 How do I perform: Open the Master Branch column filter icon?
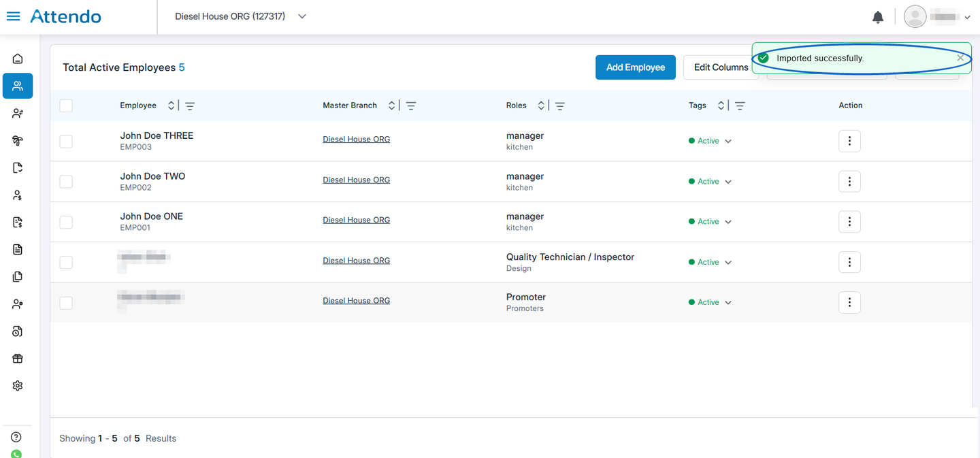[411, 106]
